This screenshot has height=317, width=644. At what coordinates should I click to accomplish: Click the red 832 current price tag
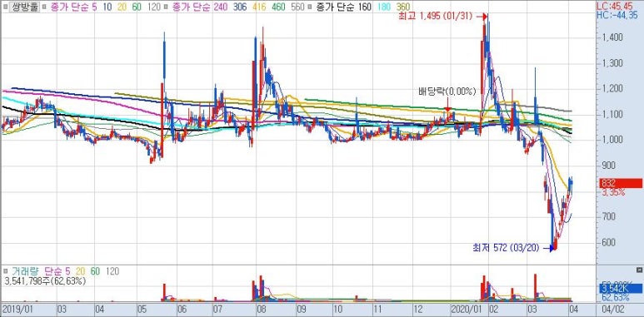coord(621,183)
